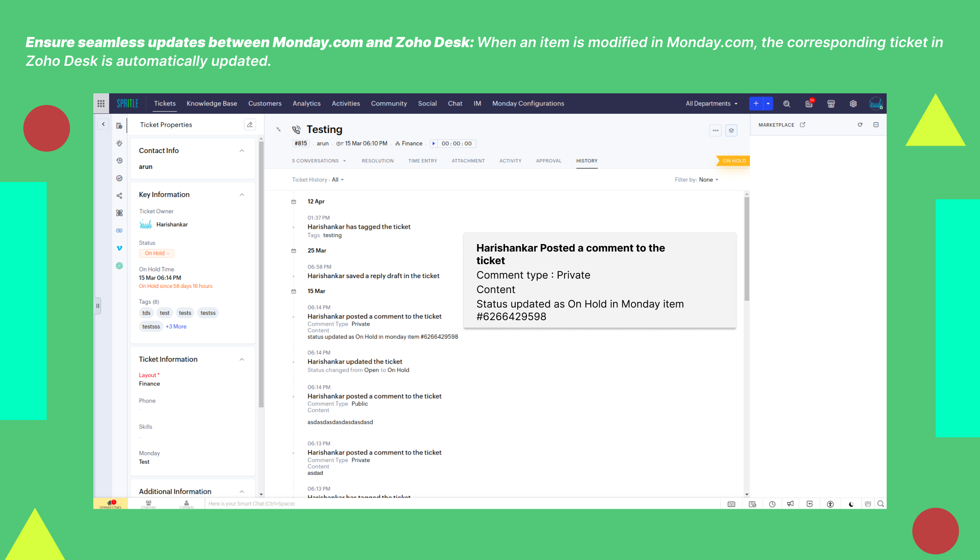Viewport: 980px width, 560px height.
Task: Collapse the Contact Info section
Action: (x=242, y=151)
